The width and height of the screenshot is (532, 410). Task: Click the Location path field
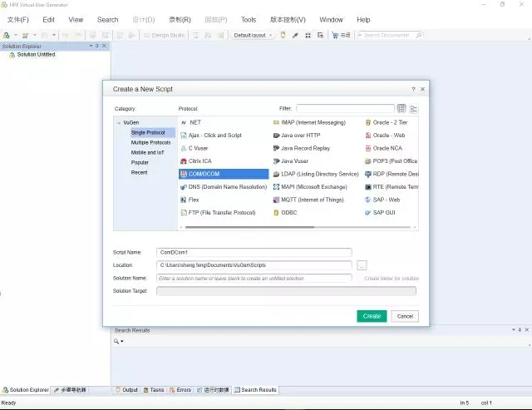click(x=254, y=265)
